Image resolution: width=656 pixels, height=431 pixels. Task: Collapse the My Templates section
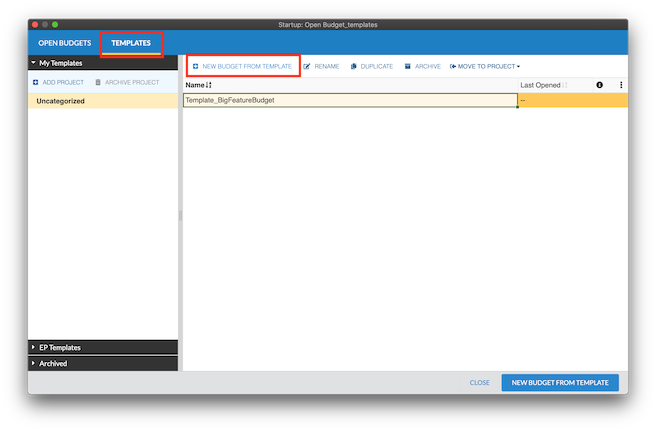33,63
